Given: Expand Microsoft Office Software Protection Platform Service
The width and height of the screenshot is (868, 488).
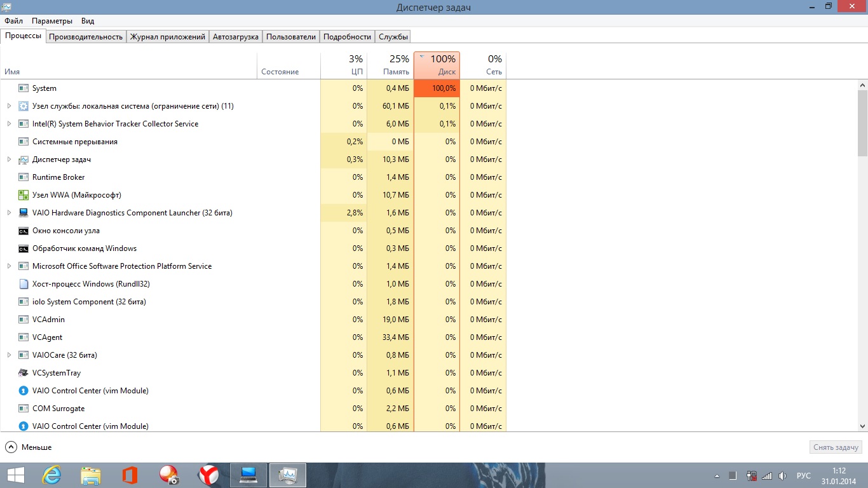Looking at the screenshot, I should (9, 266).
